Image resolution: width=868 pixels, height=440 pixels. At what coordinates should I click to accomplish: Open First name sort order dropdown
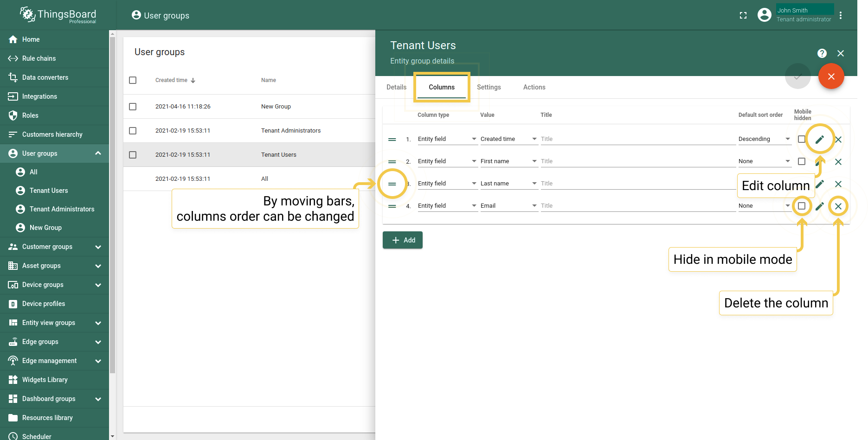click(x=765, y=161)
